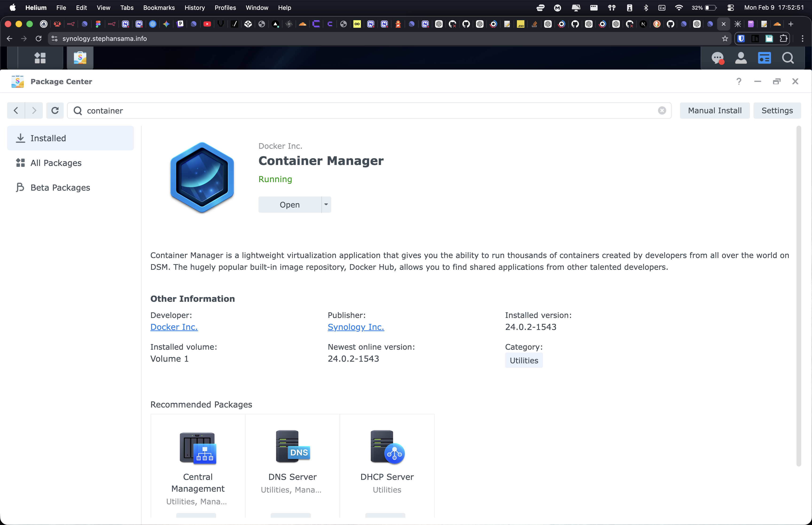Viewport: 812px width, 525px height.
Task: Click the Central Management package title
Action: click(198, 483)
